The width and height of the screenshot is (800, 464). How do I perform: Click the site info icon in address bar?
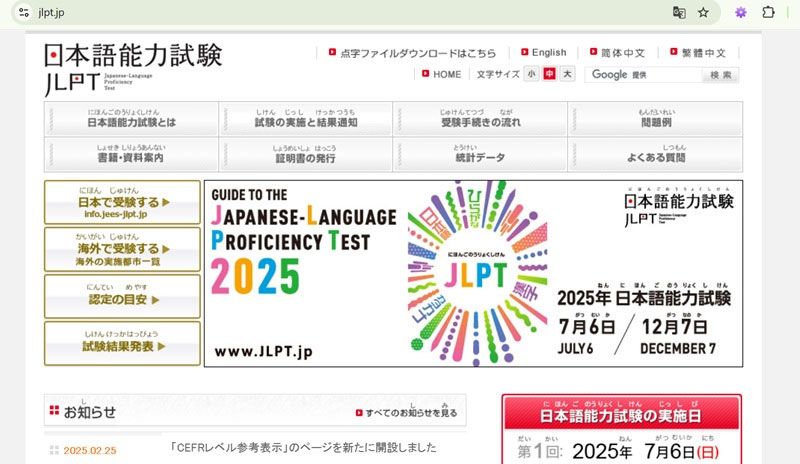(x=23, y=12)
